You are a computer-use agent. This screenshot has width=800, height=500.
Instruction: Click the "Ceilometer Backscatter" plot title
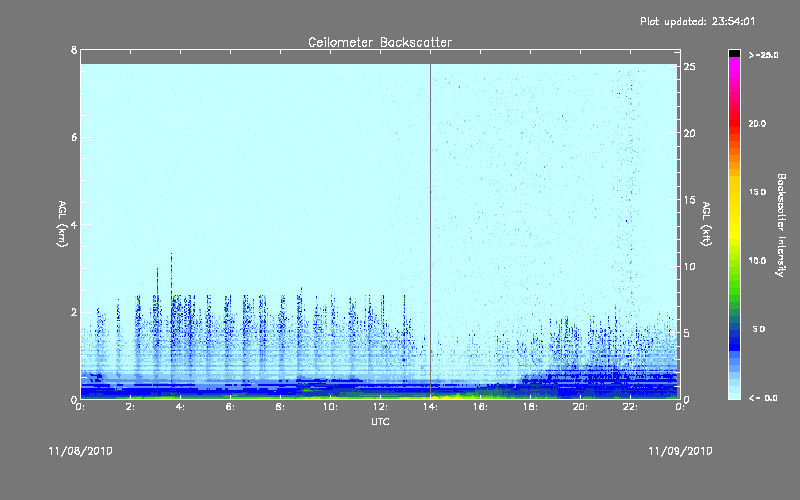click(380, 42)
